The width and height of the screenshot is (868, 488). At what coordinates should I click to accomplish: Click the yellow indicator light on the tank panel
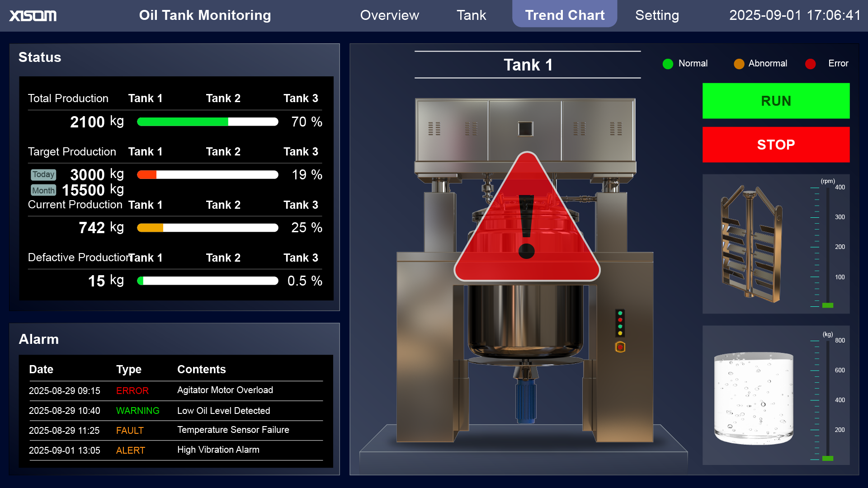(620, 333)
